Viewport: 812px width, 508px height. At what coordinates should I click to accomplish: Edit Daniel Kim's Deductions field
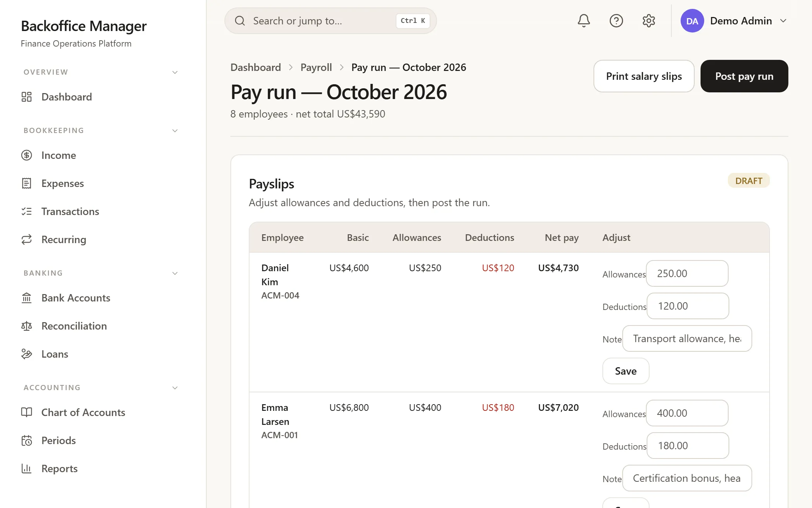tap(688, 306)
